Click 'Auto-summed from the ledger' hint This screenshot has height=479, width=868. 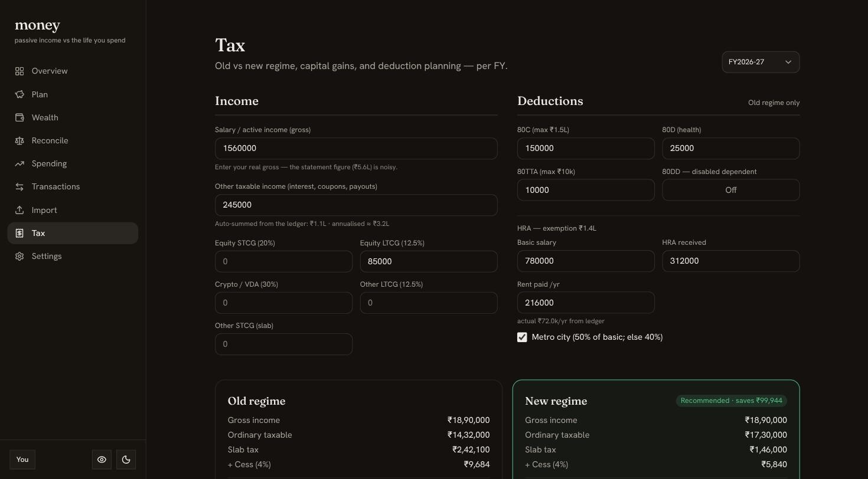[302, 224]
